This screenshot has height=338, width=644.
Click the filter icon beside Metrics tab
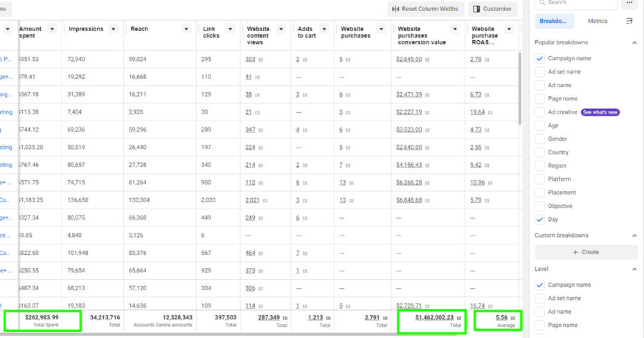(x=629, y=21)
